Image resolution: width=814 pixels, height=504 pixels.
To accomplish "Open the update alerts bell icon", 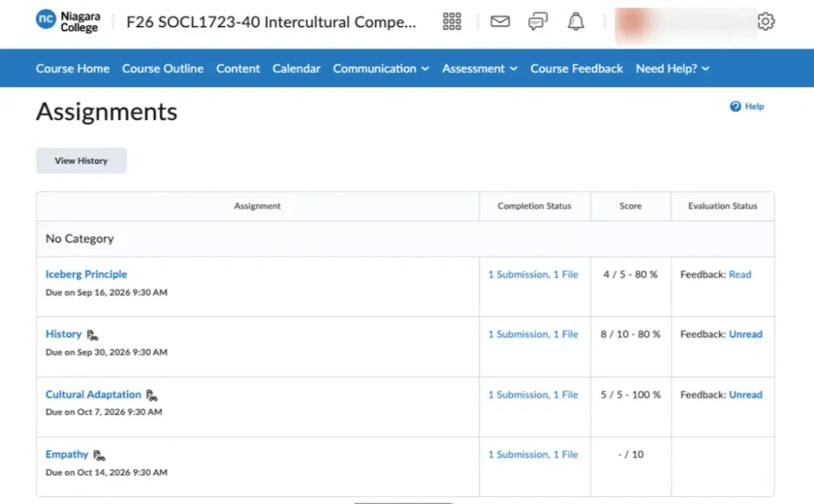I will tap(576, 21).
